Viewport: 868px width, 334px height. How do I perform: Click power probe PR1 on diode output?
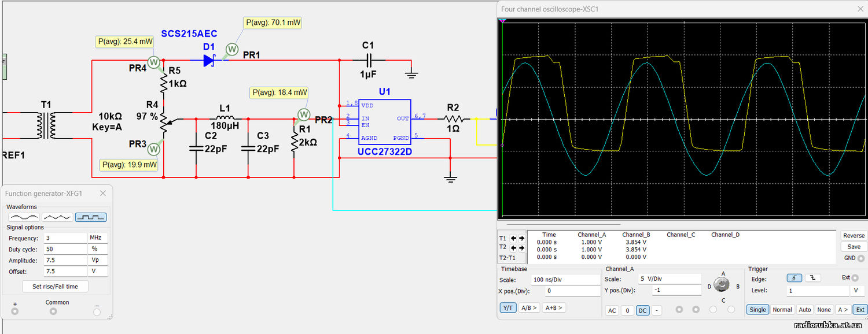pos(231,50)
